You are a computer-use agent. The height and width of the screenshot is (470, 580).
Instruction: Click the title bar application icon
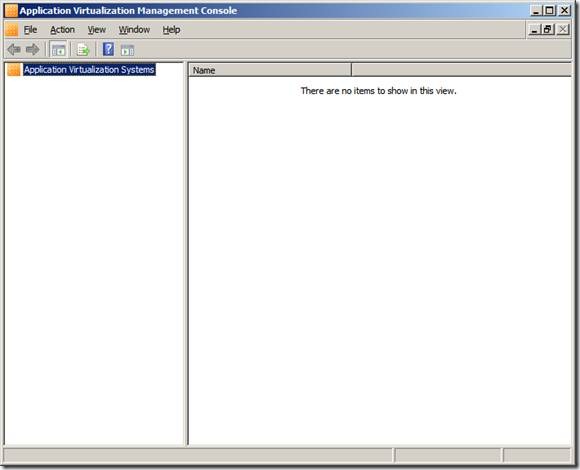(11, 10)
